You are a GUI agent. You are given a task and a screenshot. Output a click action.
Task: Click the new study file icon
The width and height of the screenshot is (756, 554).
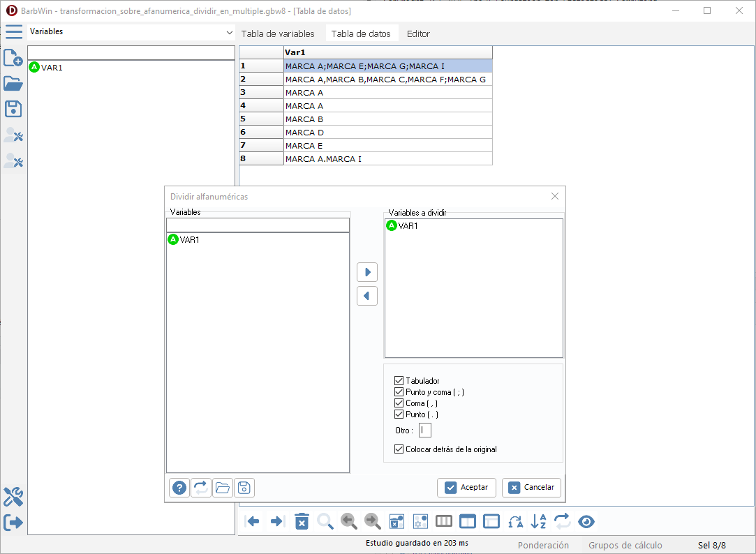coord(13,58)
